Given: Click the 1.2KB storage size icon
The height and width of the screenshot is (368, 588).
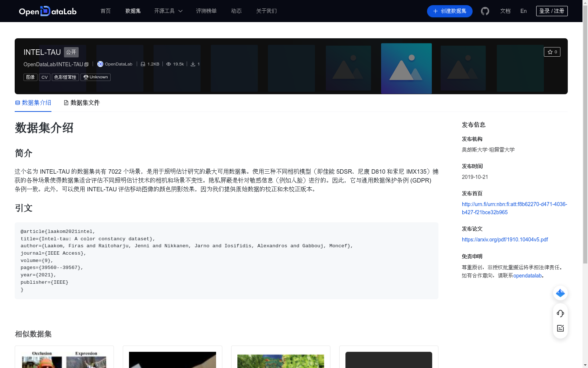Looking at the screenshot, I should [143, 64].
